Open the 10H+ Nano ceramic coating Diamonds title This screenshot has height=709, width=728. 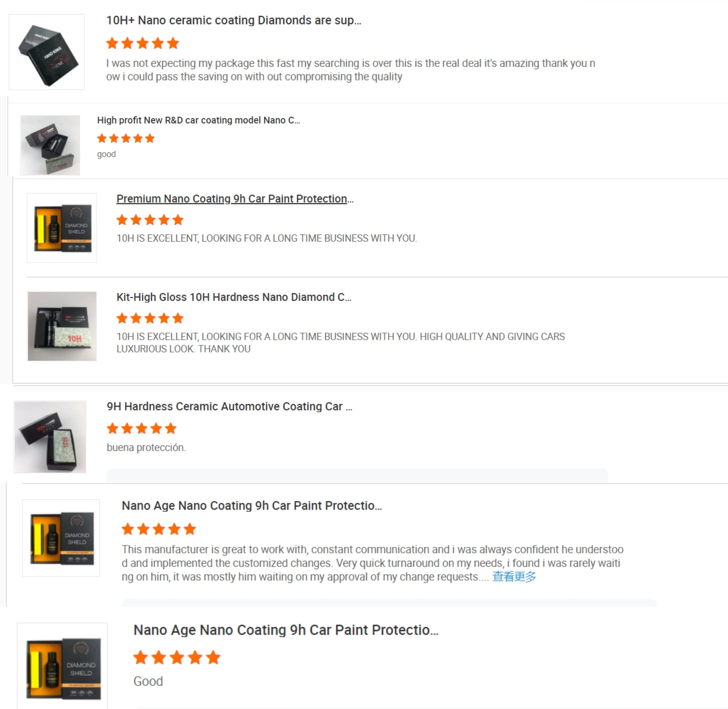(x=234, y=20)
